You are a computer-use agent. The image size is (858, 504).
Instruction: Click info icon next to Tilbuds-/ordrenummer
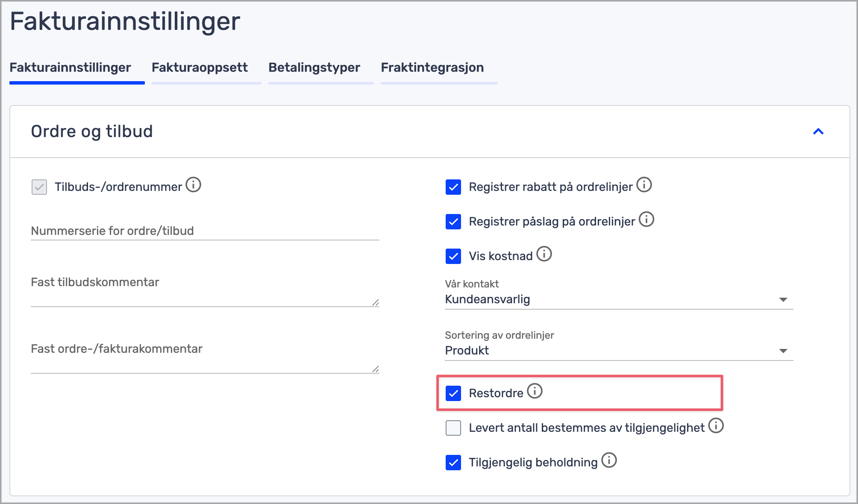194,185
